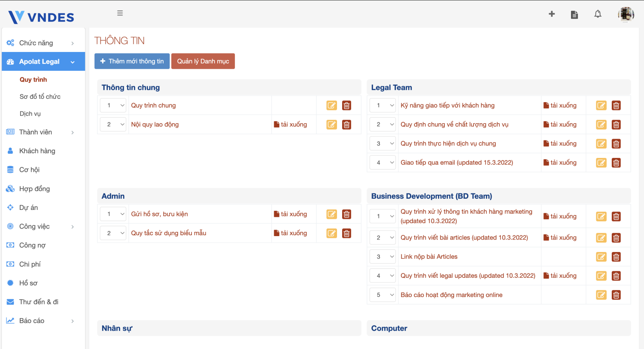Delete 'Báo cáo hoạt động marketing online' entry
This screenshot has height=349, width=644.
pos(616,295)
